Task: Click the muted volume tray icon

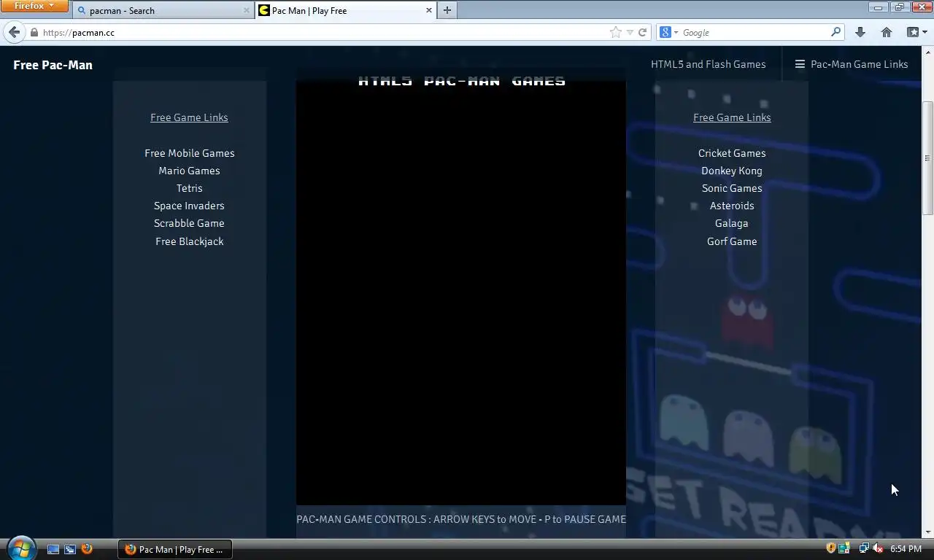Action: point(878,548)
